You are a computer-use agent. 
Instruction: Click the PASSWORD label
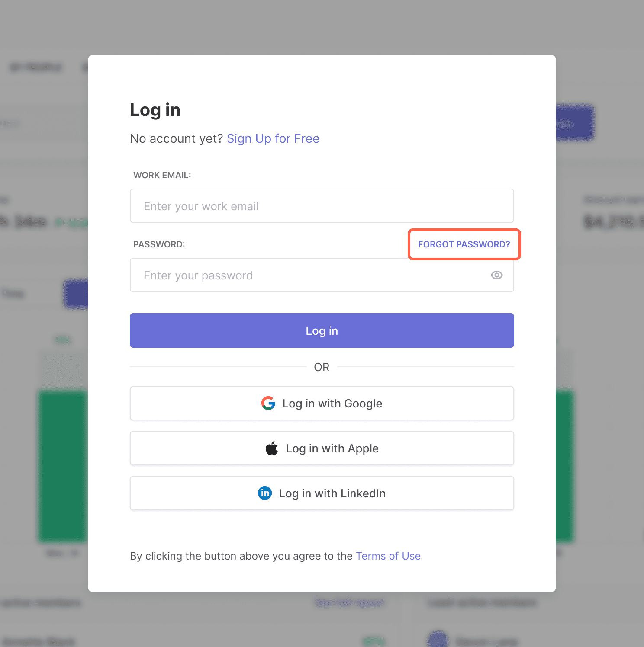pyautogui.click(x=159, y=244)
